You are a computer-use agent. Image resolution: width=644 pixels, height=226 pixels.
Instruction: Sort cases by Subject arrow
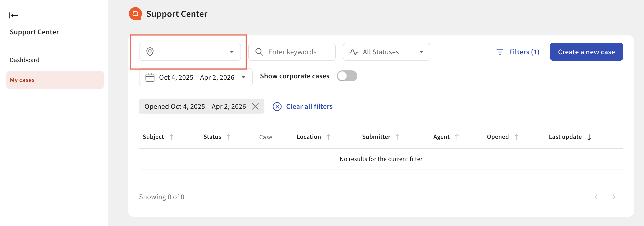tap(171, 137)
